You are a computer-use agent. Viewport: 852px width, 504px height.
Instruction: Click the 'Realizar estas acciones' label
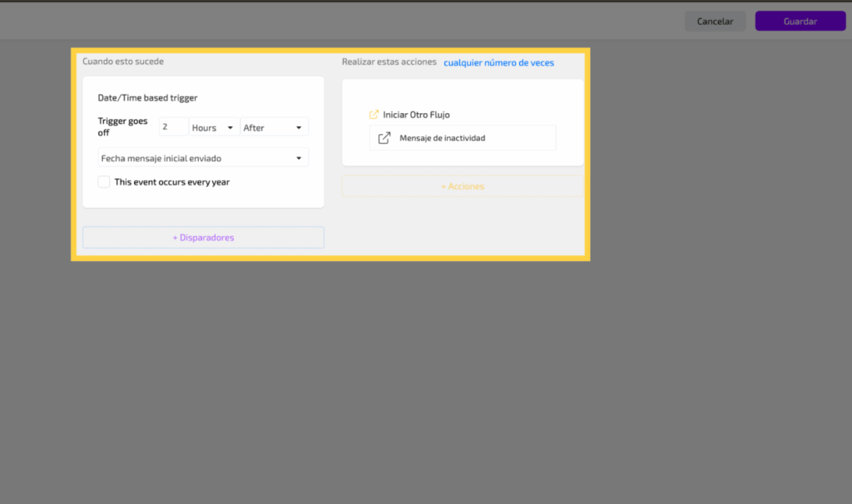[389, 62]
